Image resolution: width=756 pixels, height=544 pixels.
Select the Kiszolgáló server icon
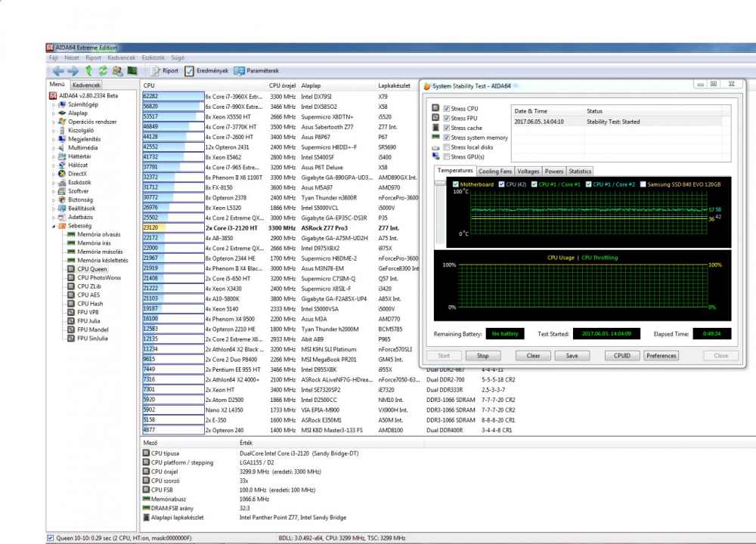click(62, 131)
